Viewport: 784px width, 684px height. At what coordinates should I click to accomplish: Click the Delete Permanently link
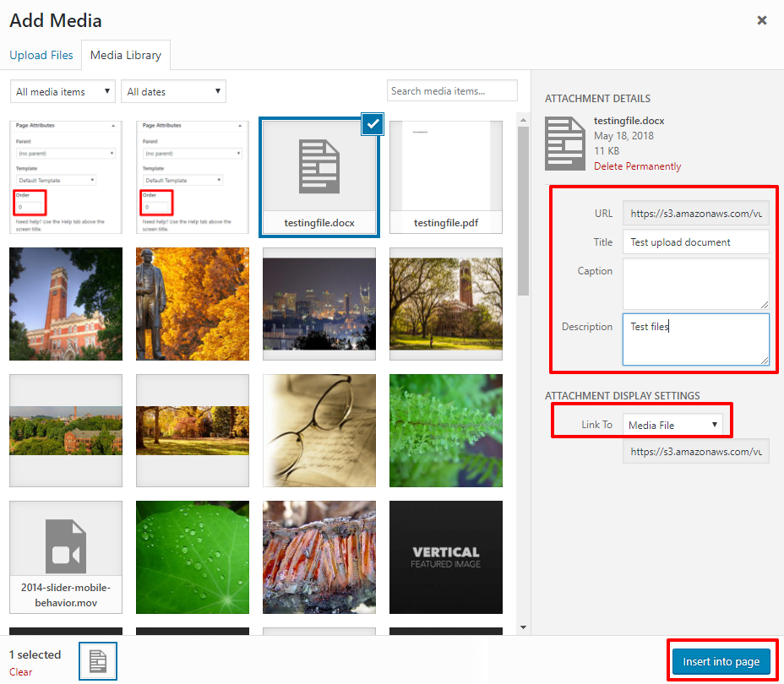637,166
